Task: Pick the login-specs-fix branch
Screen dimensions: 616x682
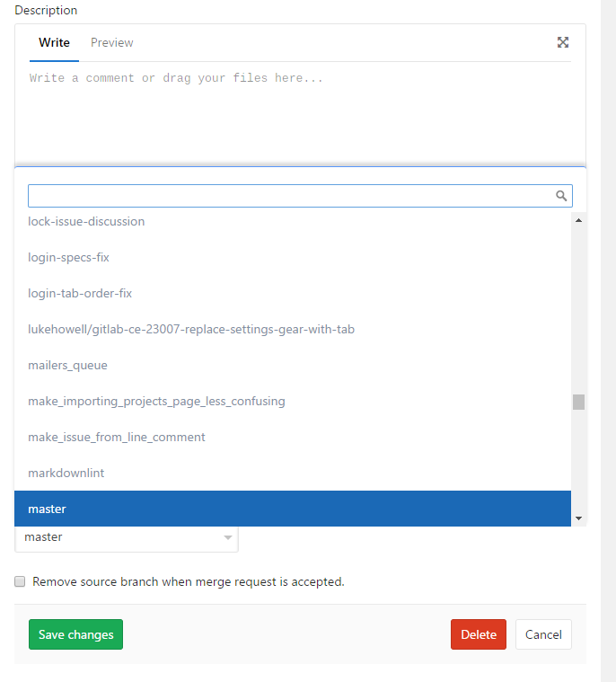Action: [x=68, y=257]
